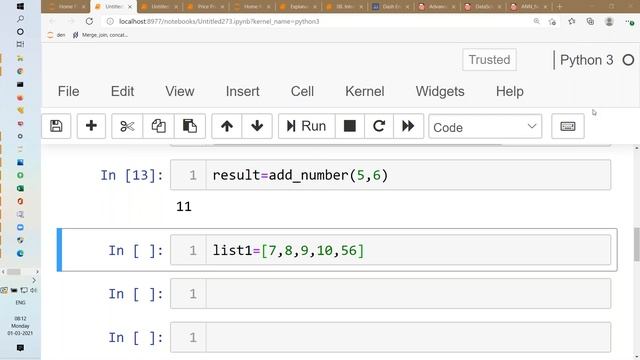
Task: Paste cells below using clipboard icon
Action: pos(190,126)
